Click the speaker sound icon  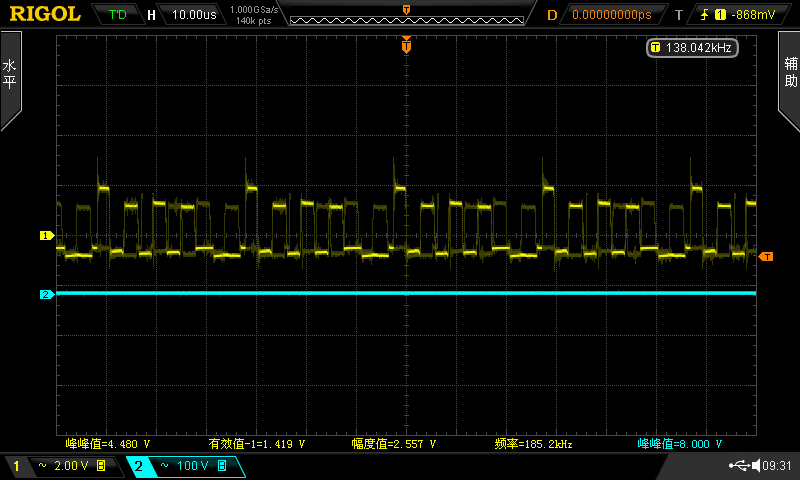[756, 465]
